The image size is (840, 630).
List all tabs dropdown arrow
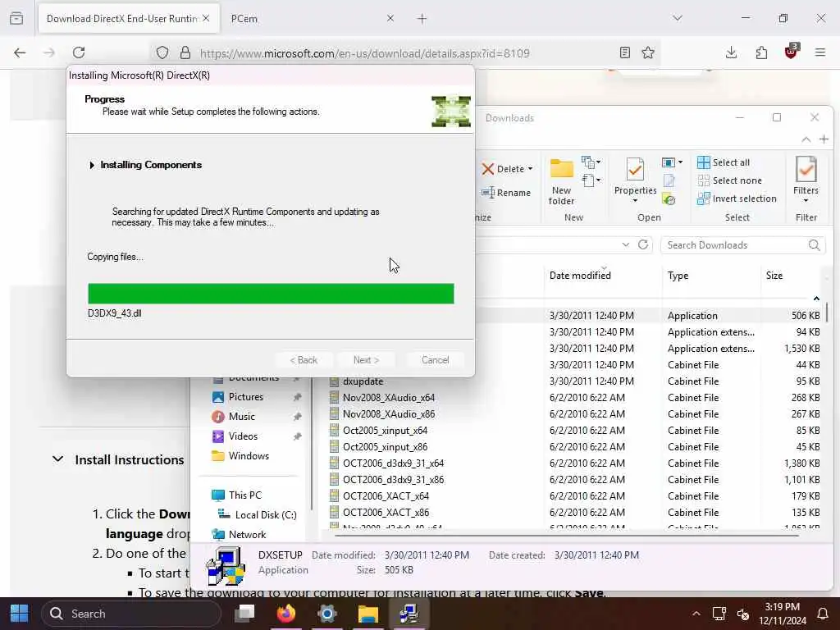[678, 18]
